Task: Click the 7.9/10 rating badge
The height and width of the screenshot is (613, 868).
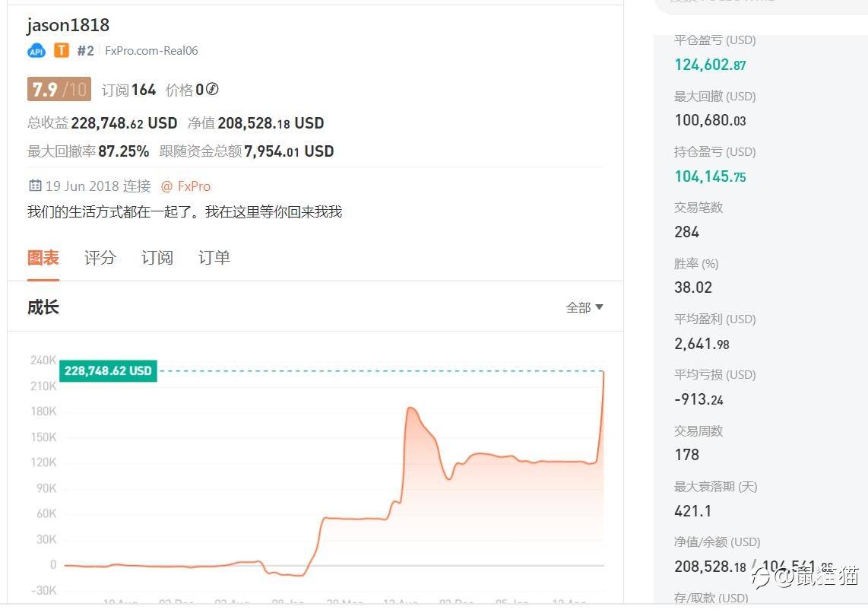Action: (x=59, y=89)
